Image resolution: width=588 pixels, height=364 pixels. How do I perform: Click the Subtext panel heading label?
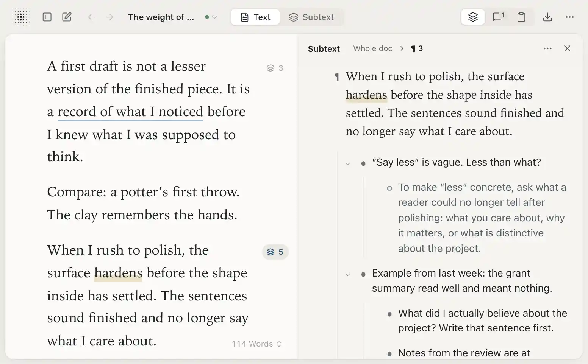[324, 49]
